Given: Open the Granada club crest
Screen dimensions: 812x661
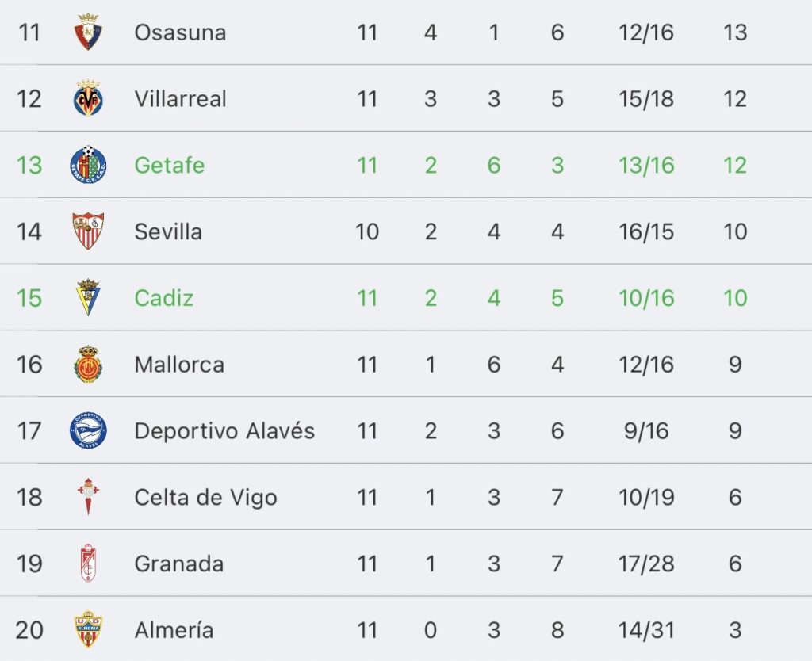Looking at the screenshot, I should pos(88,564).
